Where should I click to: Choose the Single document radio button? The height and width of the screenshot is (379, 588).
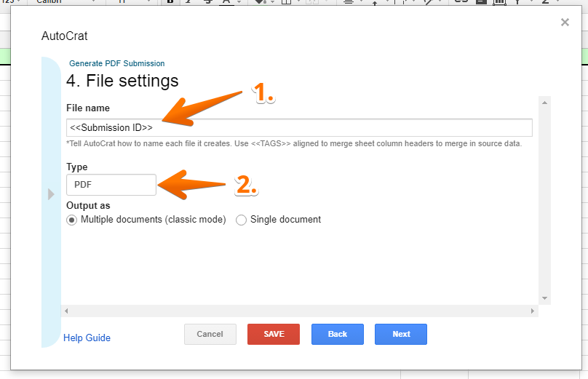[x=242, y=220]
